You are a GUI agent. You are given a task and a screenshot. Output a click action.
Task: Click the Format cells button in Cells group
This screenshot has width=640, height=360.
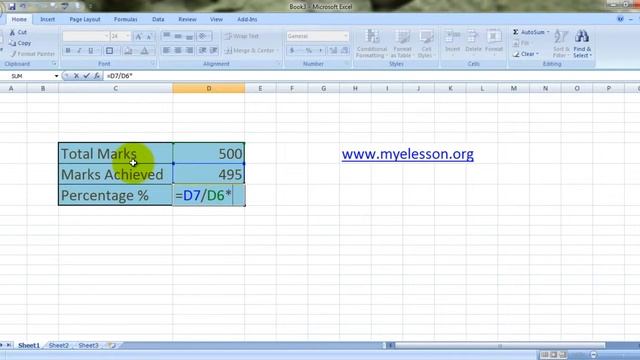[494, 43]
